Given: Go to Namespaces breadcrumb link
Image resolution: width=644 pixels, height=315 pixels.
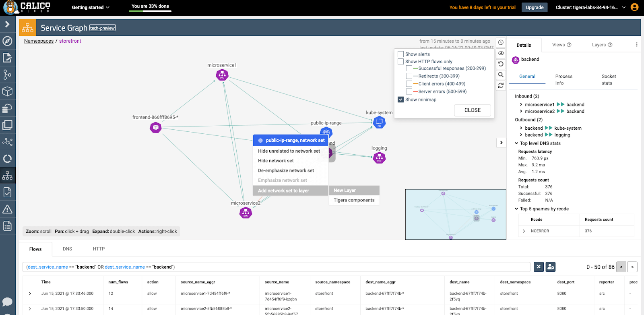Looking at the screenshot, I should pyautogui.click(x=39, y=41).
